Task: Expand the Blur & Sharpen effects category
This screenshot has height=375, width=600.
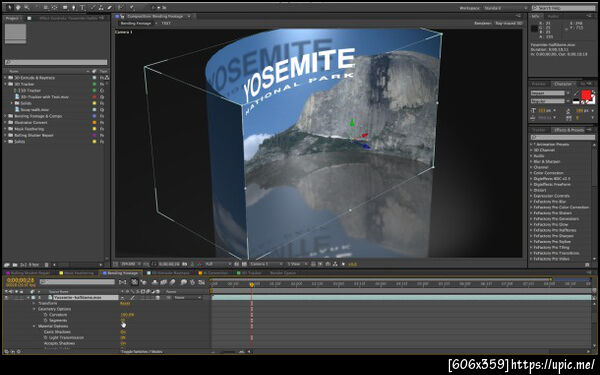Action: pyautogui.click(x=531, y=161)
